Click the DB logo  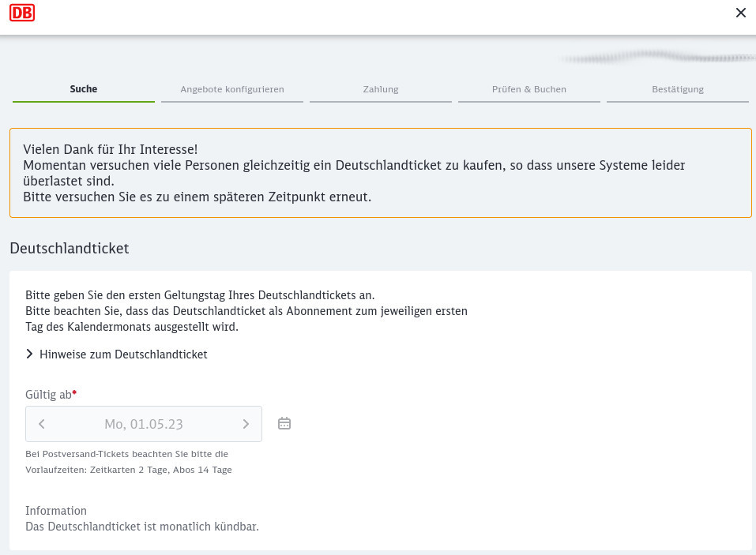21,13
